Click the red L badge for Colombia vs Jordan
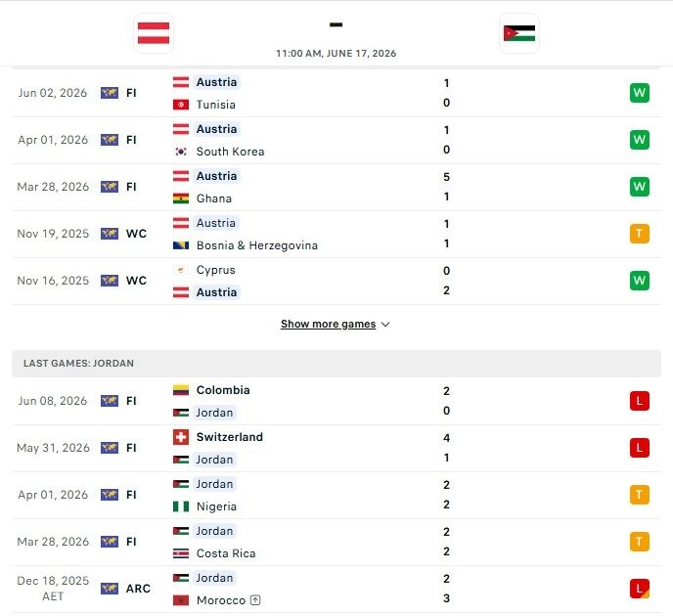 pyautogui.click(x=639, y=401)
